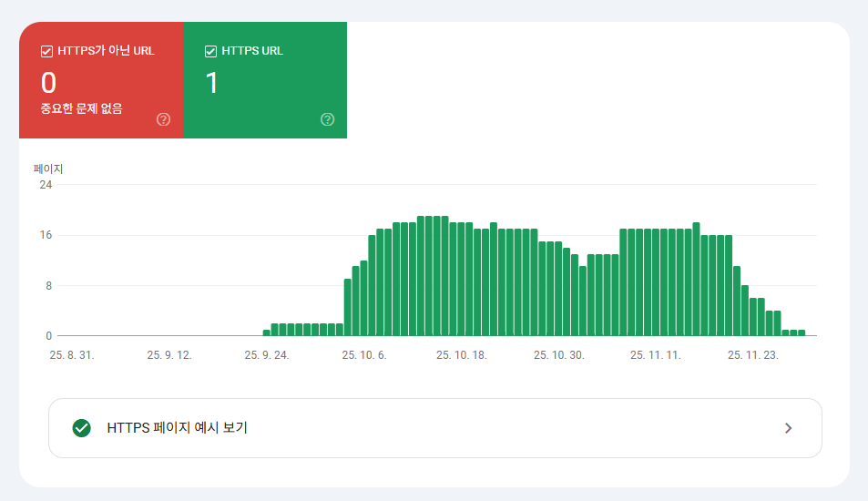The height and width of the screenshot is (501, 868).
Task: Click the date label '25. 11. 23.'
Action: coord(753,355)
